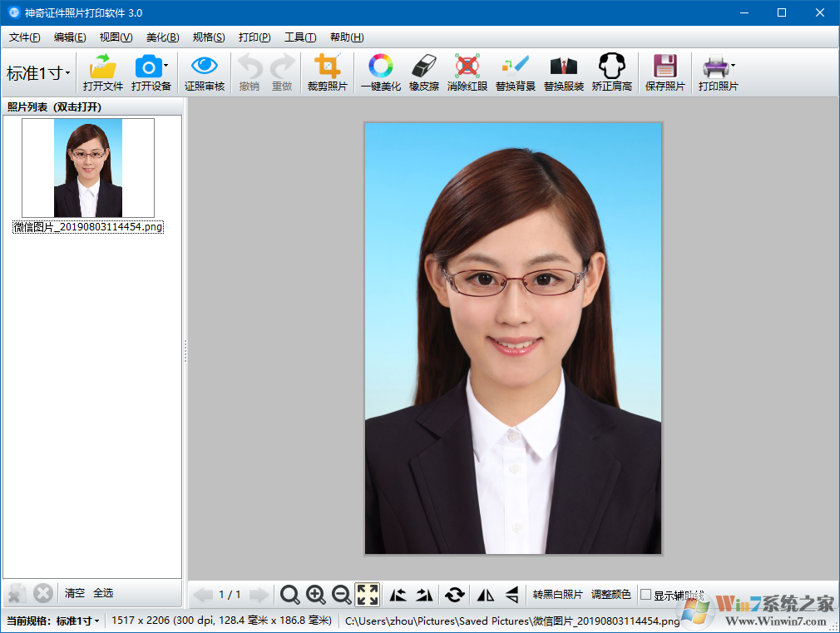The image size is (840, 633).
Task: Expand the Print Photo (打印照片) dropdown arrow
Action: tap(733, 65)
